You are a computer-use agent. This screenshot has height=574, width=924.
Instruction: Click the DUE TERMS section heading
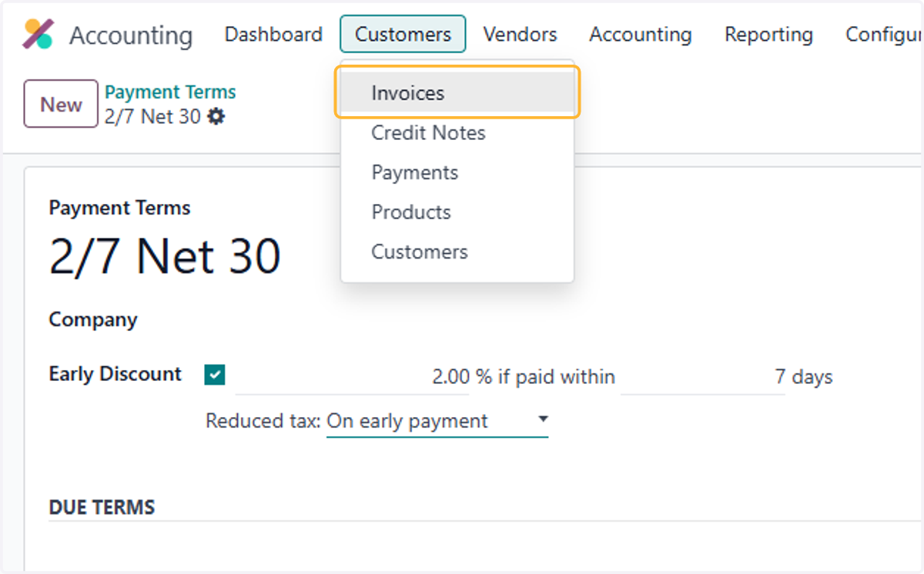pyautogui.click(x=102, y=507)
